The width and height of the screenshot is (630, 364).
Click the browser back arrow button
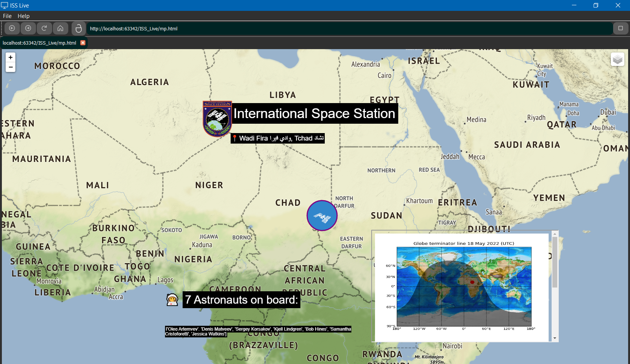[12, 28]
